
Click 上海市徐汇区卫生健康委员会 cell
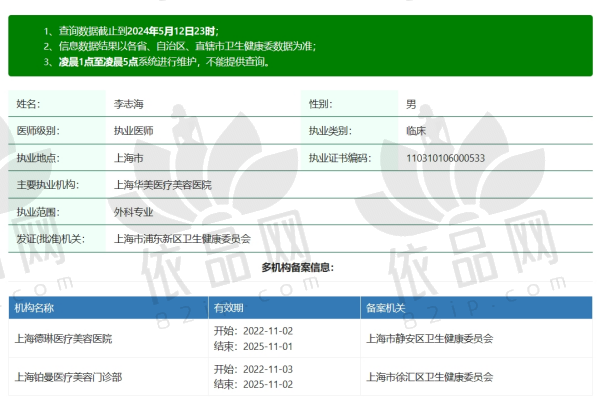429,377
